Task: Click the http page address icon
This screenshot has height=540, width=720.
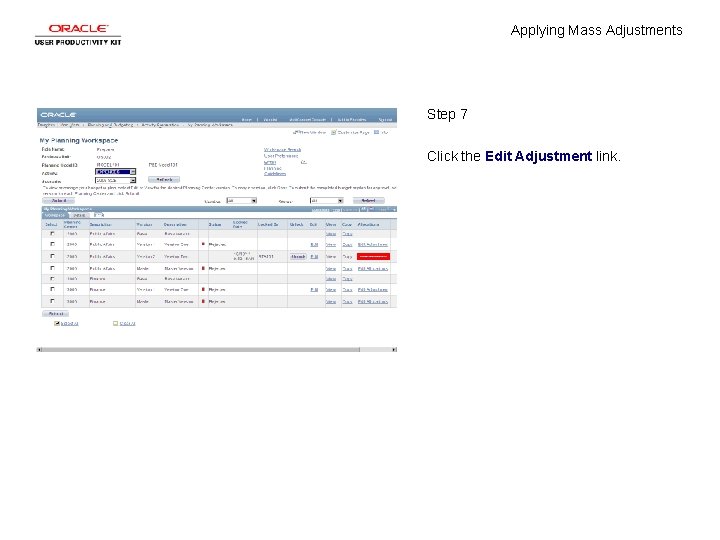Action: 376,132
